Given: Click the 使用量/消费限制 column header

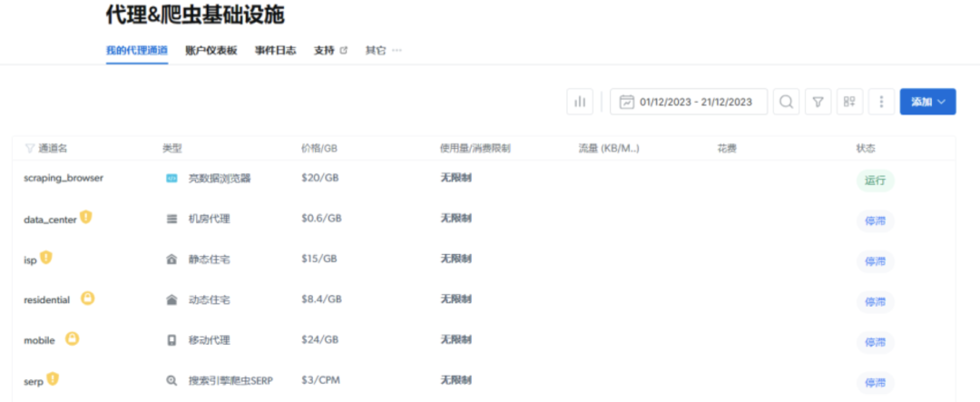Looking at the screenshot, I should [475, 148].
